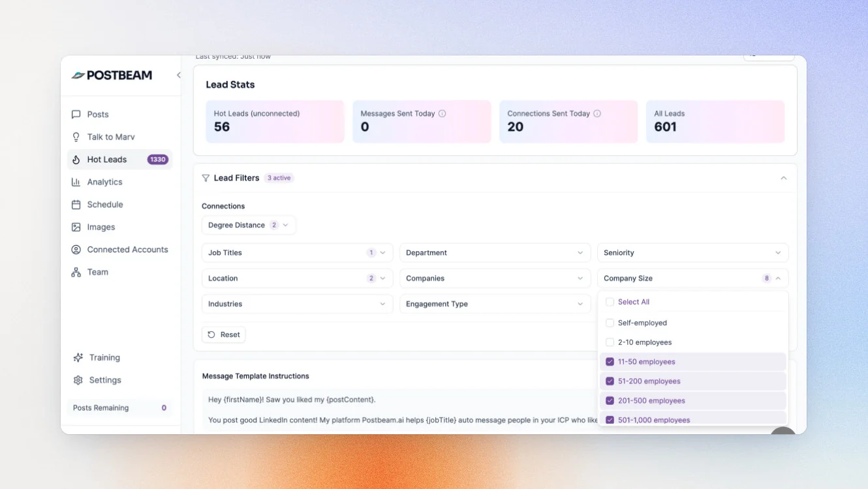
Task: Click the Hot Leads (unconnected) stat card
Action: tap(275, 121)
